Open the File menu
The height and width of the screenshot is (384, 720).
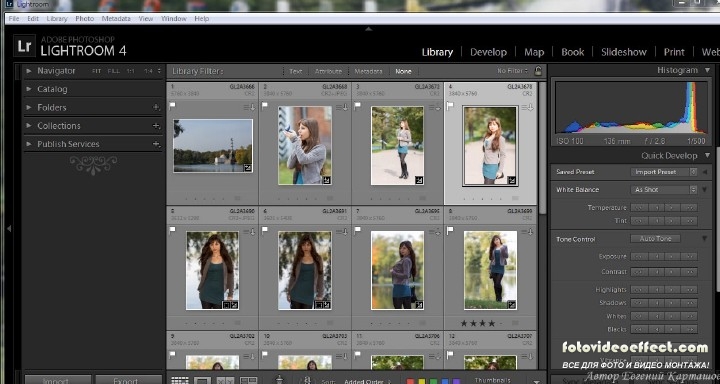(14, 19)
